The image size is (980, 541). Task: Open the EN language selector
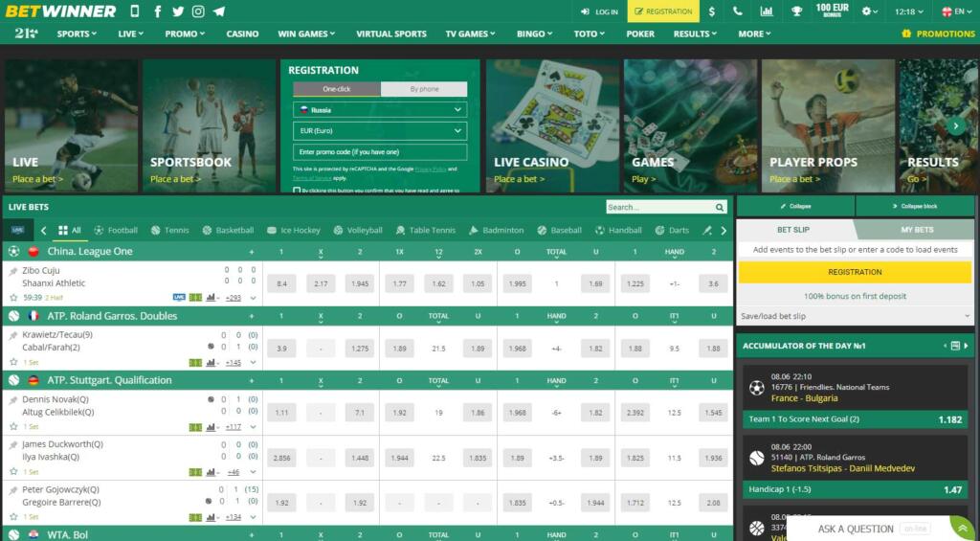[956, 11]
